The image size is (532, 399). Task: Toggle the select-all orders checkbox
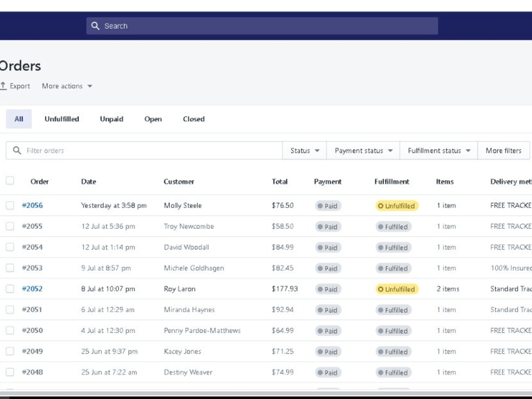pyautogui.click(x=10, y=180)
